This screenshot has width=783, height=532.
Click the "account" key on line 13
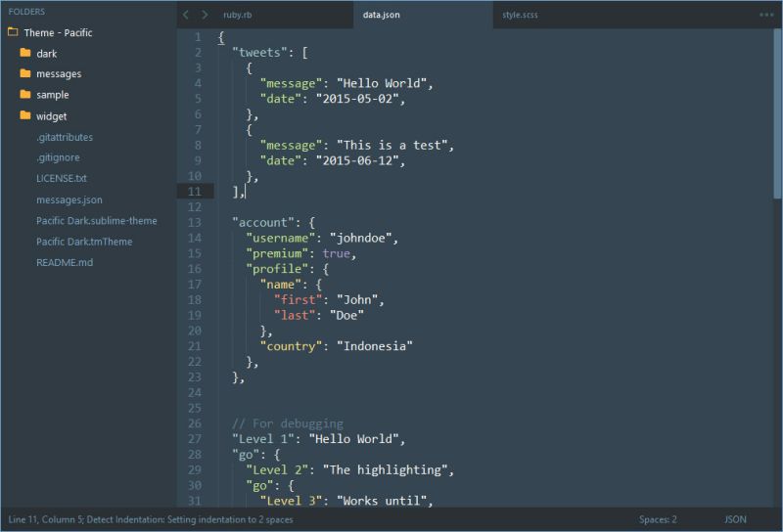[x=262, y=223]
